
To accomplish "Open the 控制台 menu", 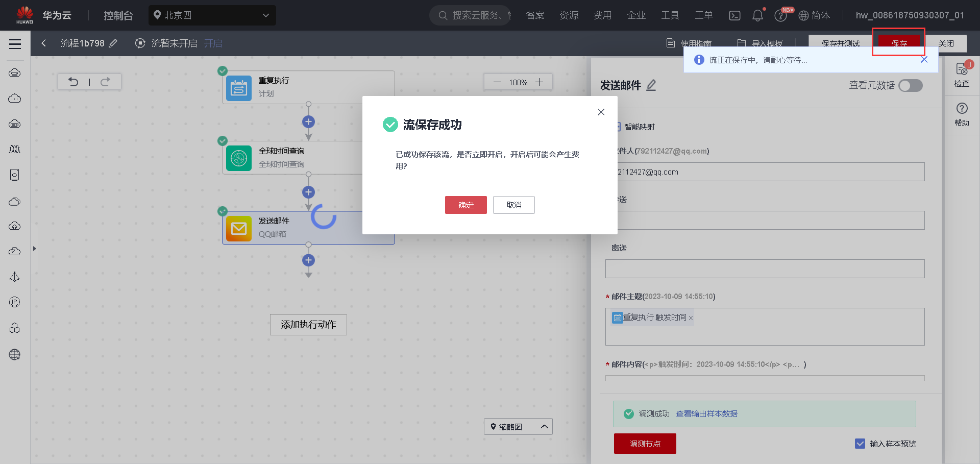I will [x=118, y=15].
